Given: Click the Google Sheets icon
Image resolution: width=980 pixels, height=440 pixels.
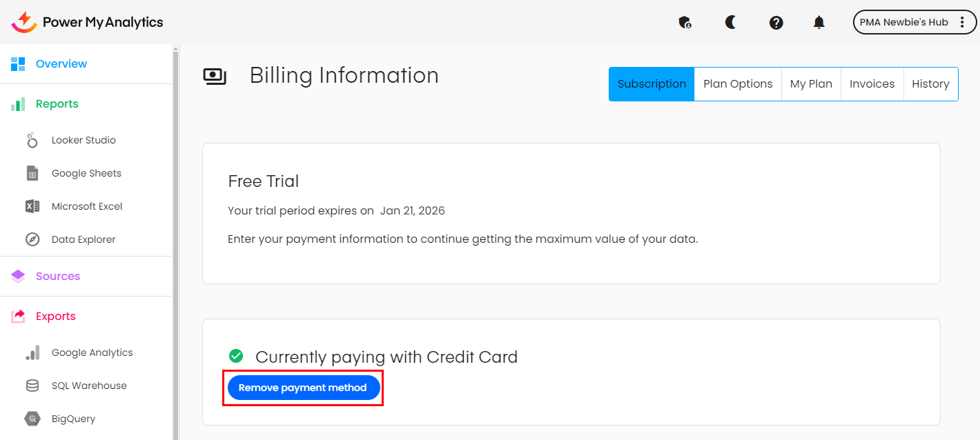Looking at the screenshot, I should pos(32,173).
